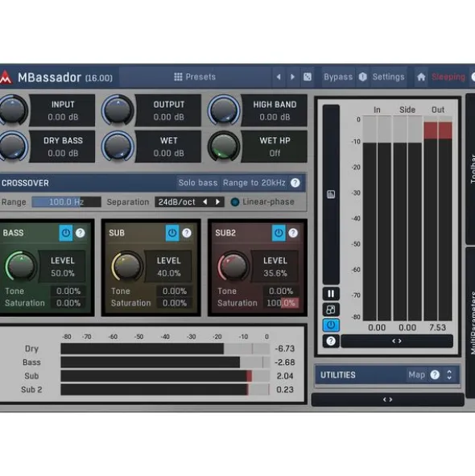Click the random preset dice icon
The height and width of the screenshot is (476, 475).
(x=308, y=77)
